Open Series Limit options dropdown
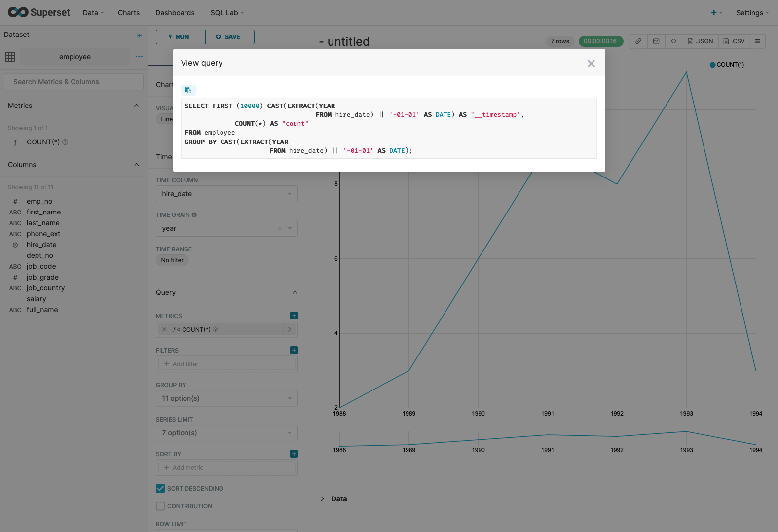This screenshot has width=778, height=532. 227,433
